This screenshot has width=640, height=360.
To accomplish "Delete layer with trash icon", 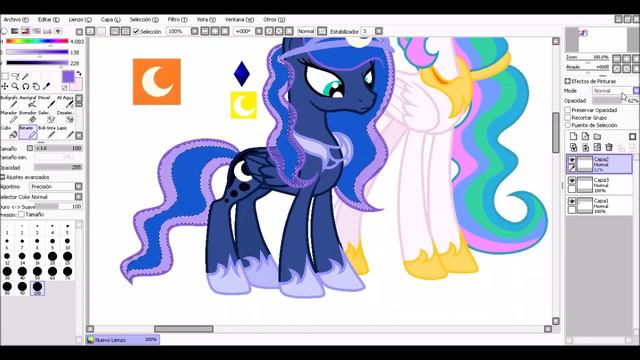I will click(609, 147).
